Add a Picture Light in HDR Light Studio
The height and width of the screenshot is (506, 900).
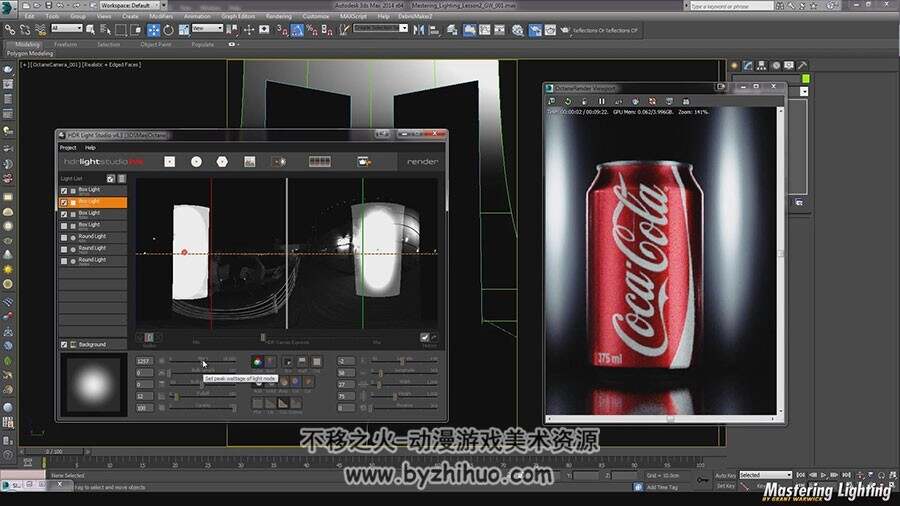250,162
